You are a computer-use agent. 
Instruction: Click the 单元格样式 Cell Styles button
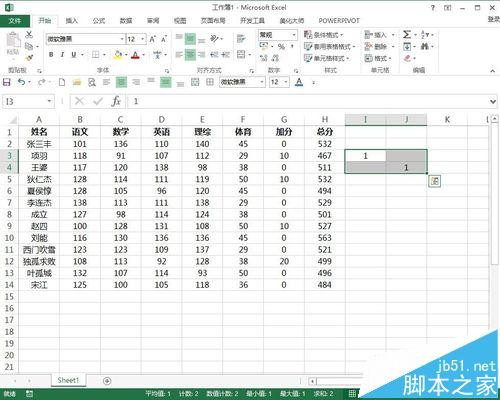coord(327,58)
